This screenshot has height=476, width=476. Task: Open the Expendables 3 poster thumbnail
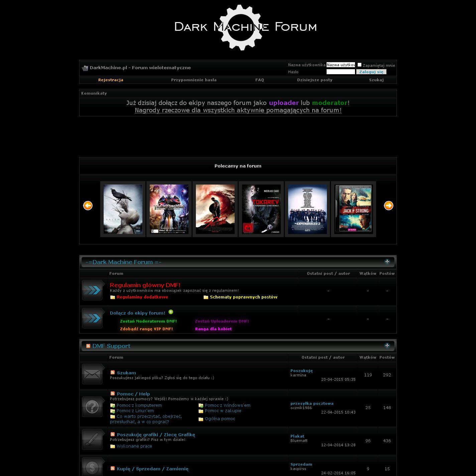pyautogui.click(x=307, y=209)
